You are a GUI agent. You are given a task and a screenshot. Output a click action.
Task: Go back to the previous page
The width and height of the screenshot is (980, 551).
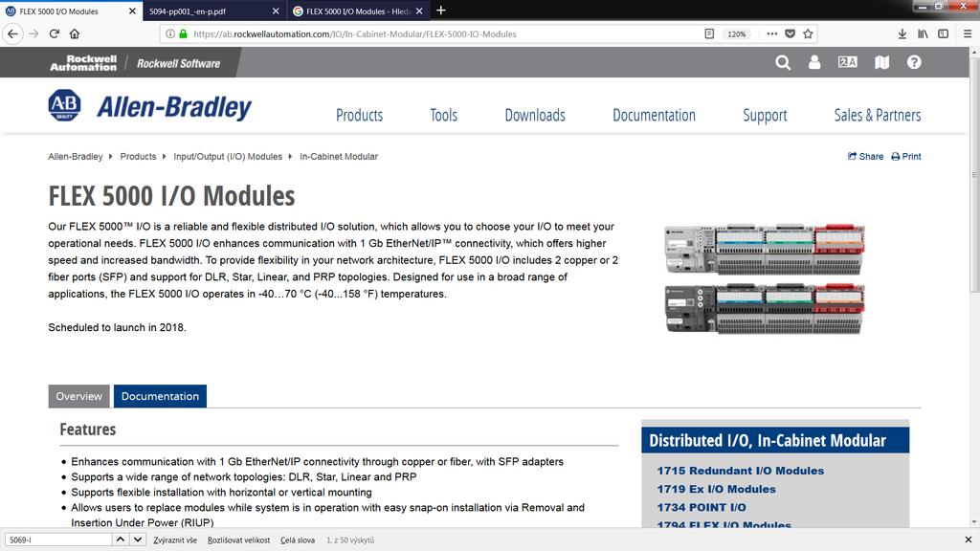click(x=13, y=33)
